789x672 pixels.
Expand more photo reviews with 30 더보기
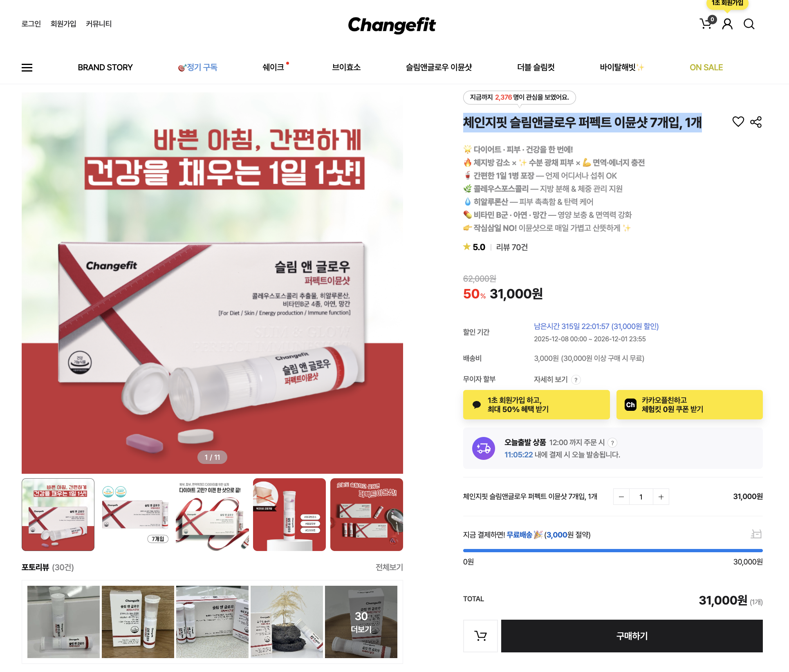[361, 622]
